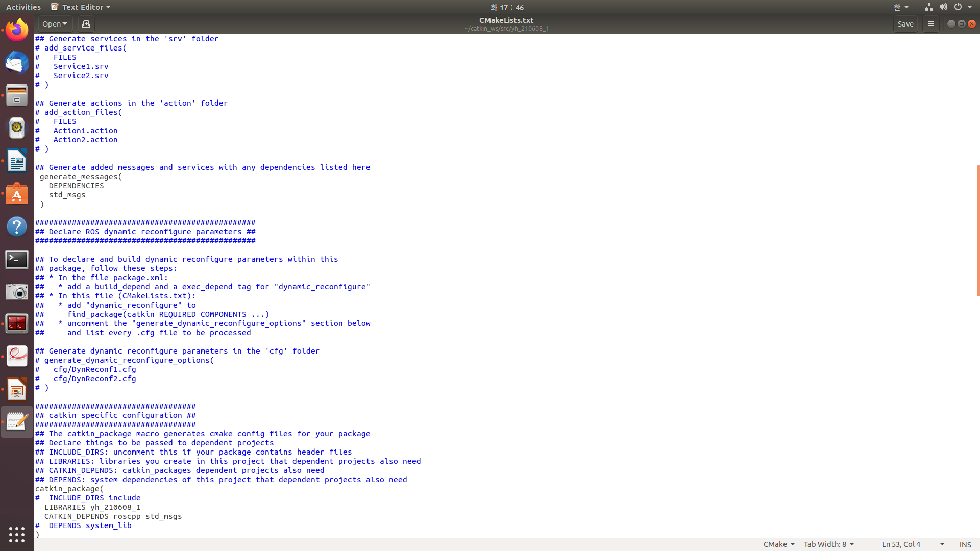Open the Ubuntu Software center icon
The height and width of the screenshot is (551, 980).
tap(17, 194)
